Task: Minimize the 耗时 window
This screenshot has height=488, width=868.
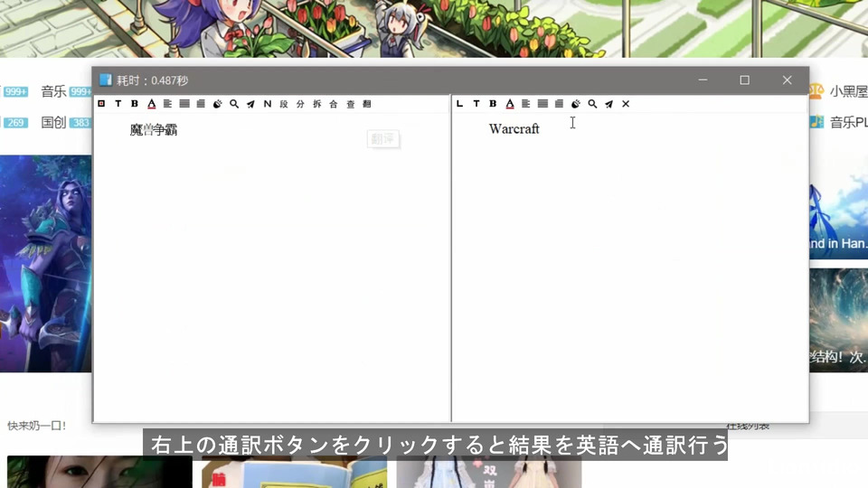Action: tap(703, 80)
